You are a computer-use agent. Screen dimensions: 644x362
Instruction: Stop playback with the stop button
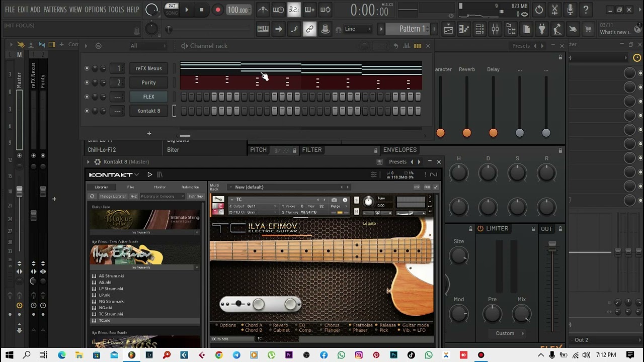point(202,10)
